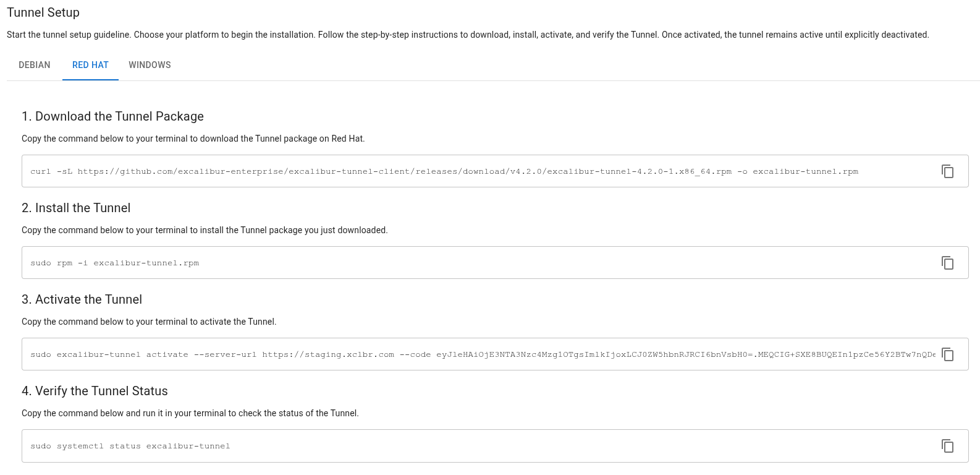Click the sudo rpm -i command text
The image size is (980, 475).
click(x=115, y=263)
